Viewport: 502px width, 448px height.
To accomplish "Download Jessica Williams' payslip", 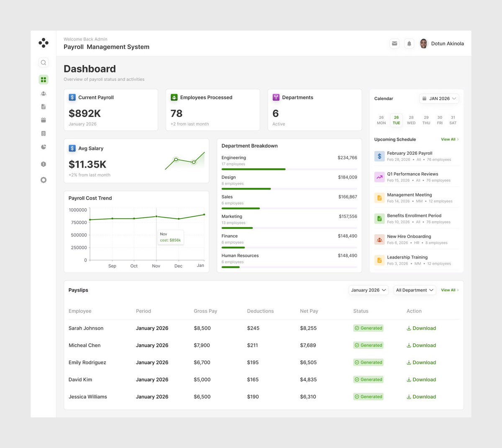I will coord(421,397).
